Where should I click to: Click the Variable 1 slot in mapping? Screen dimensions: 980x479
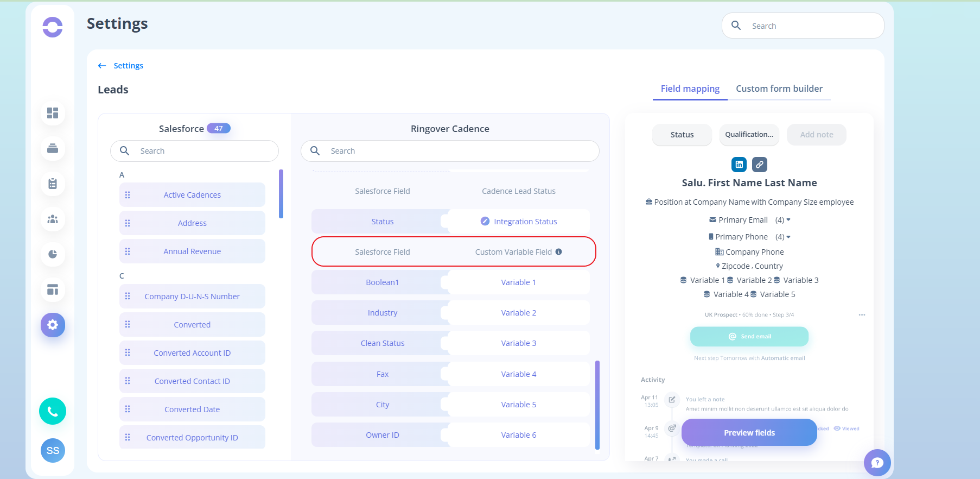point(519,282)
